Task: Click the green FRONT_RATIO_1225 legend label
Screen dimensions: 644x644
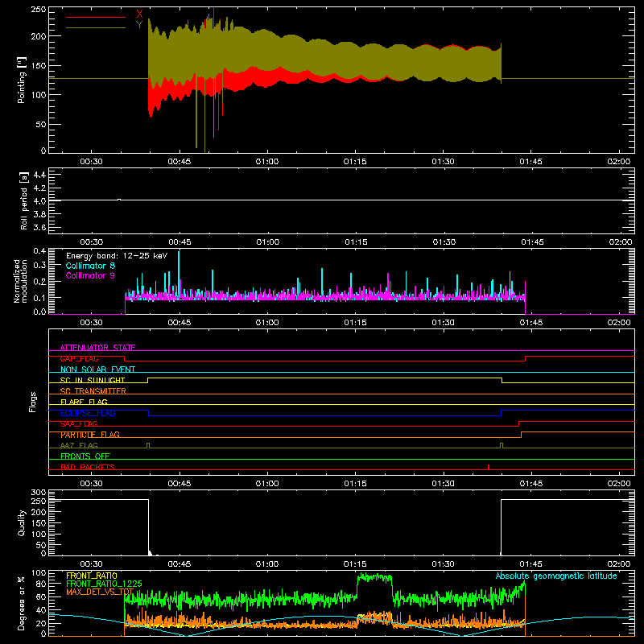Action: click(105, 584)
